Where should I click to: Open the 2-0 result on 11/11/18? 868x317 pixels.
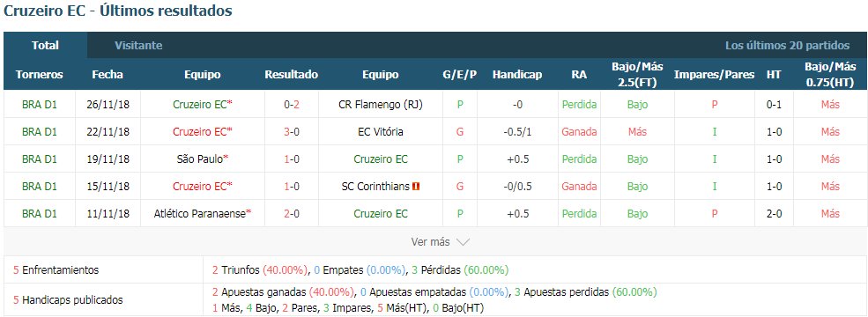point(291,214)
